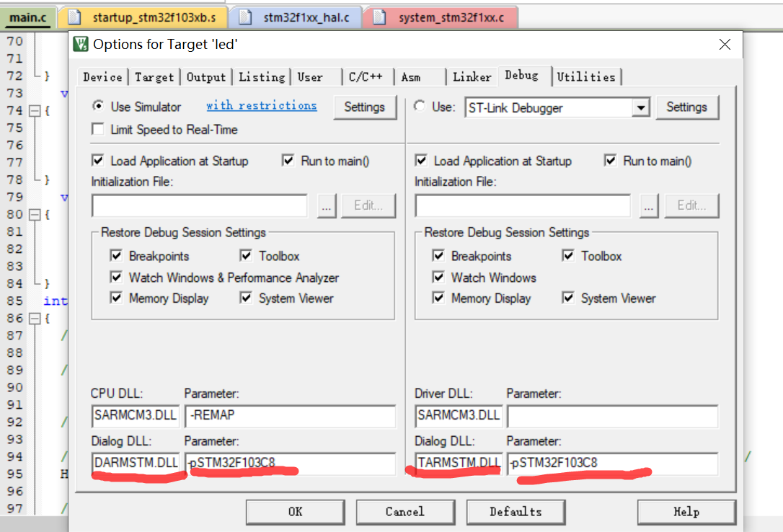Toggle debugger Watch Windows checkbox

coord(438,277)
